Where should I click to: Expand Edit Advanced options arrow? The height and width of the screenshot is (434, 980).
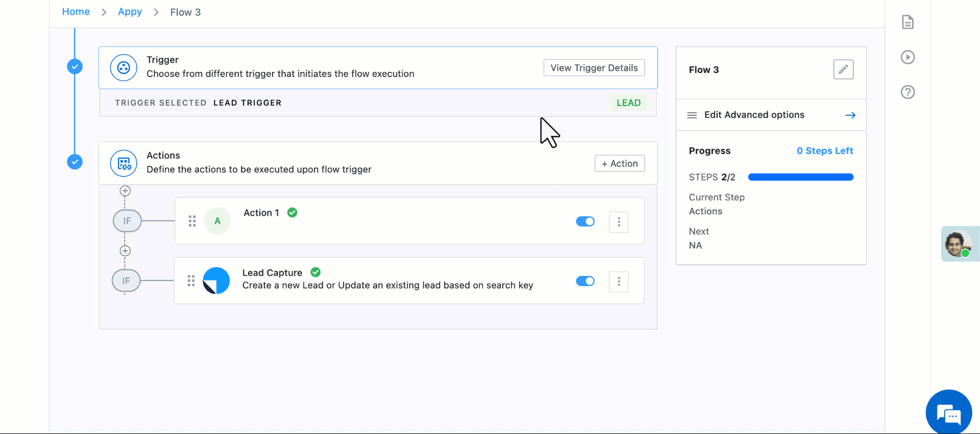(850, 115)
